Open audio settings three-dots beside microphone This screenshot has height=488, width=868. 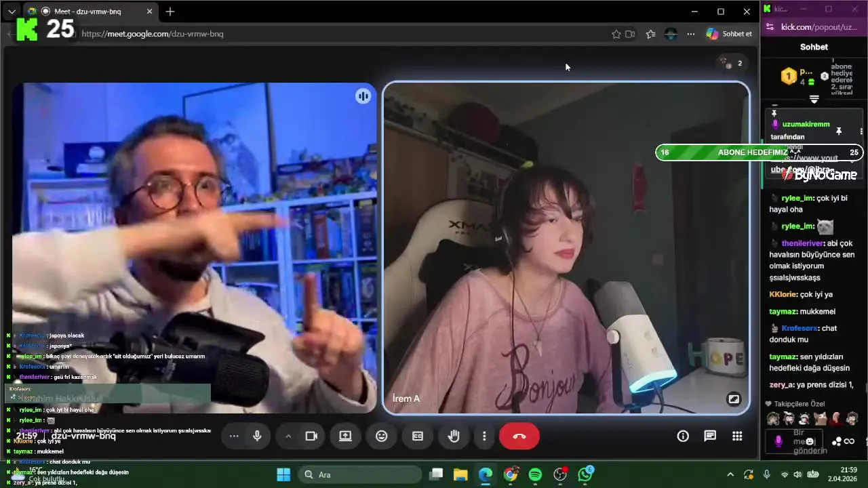234,436
